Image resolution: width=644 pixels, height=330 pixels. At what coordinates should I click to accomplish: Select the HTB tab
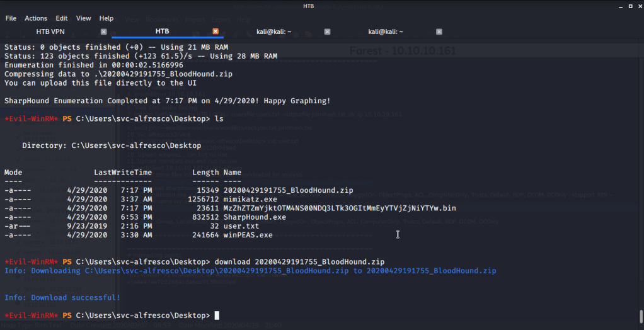pyautogui.click(x=162, y=31)
